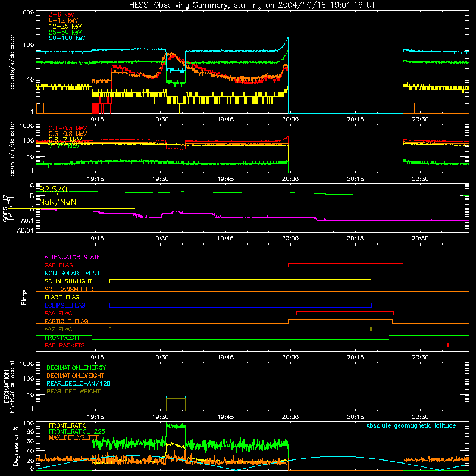Image resolution: width=476 pixels, height=476 pixels.
Task: Click the DECIMATION_WEIGHT legend label
Action: coord(76,376)
